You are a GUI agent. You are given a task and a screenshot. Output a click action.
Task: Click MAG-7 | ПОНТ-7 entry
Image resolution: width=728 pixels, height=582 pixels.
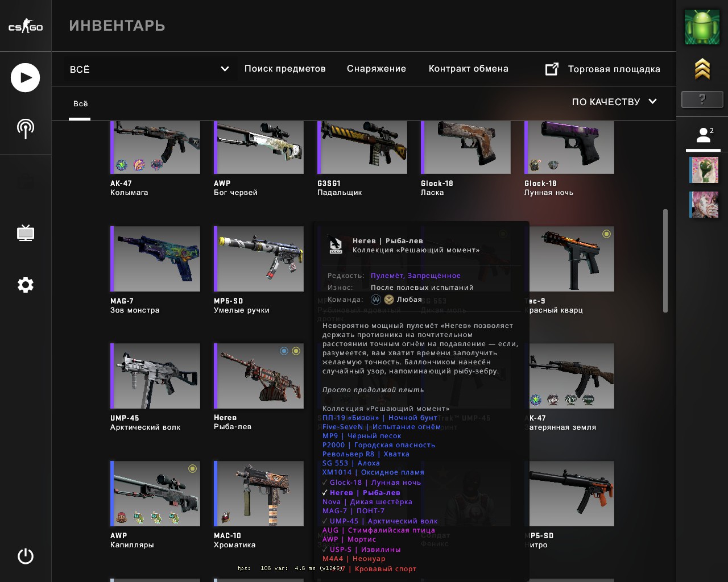(x=353, y=511)
